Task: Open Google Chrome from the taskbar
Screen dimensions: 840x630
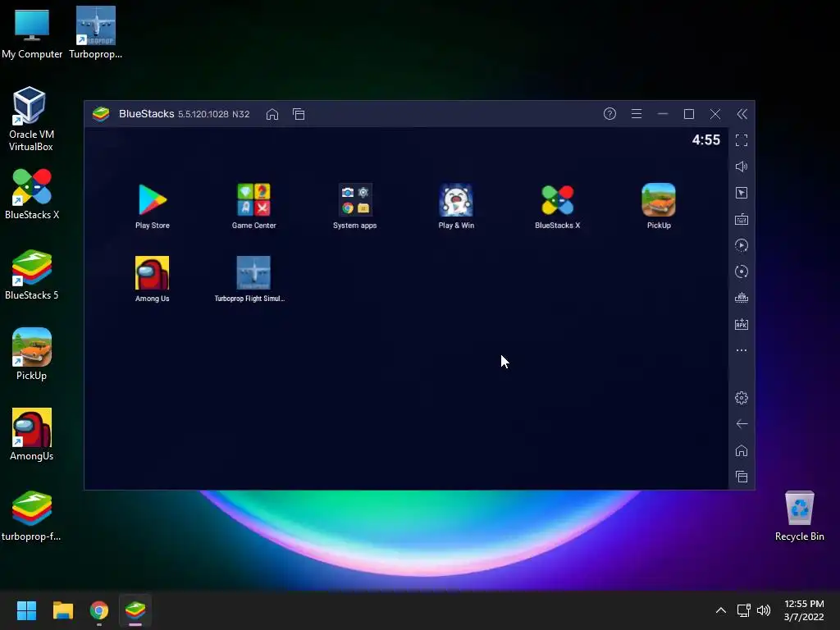Action: (99, 610)
